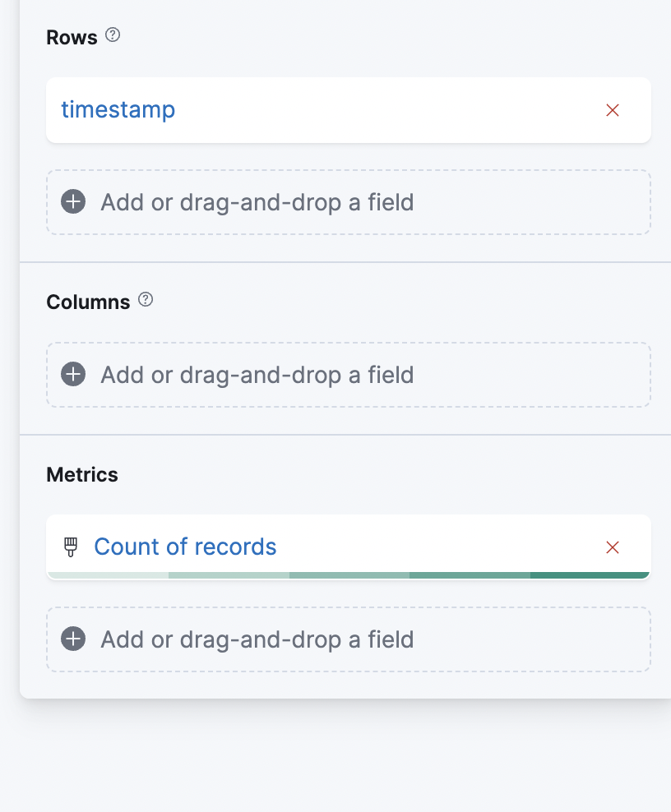Remove the Count of records metric
Image resolution: width=671 pixels, height=812 pixels.
point(612,547)
